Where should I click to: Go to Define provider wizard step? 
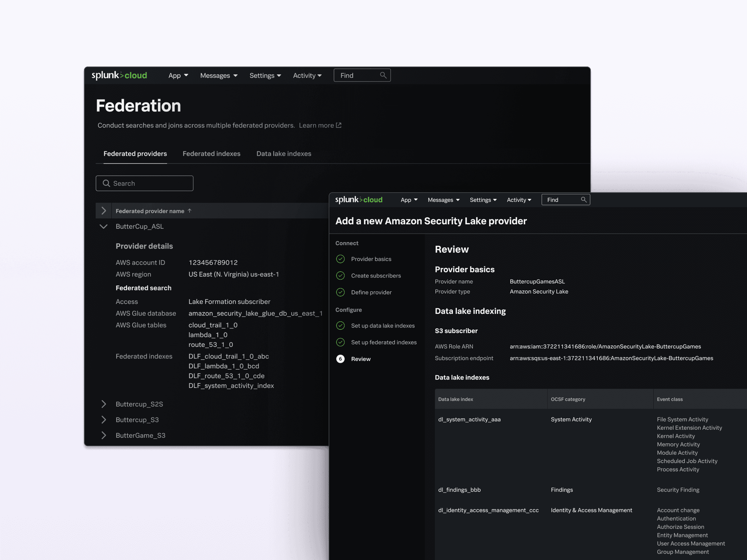point(371,292)
